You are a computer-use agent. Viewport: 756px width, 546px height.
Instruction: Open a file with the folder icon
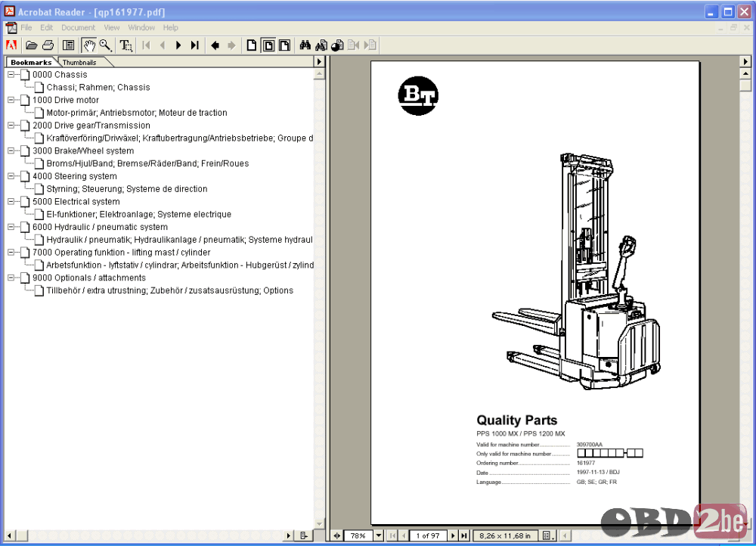click(32, 45)
